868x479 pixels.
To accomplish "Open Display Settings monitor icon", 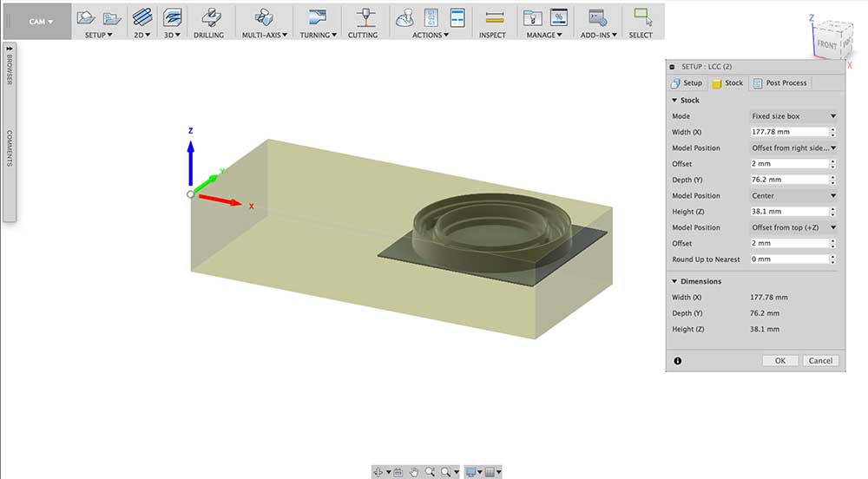I will tap(471, 472).
